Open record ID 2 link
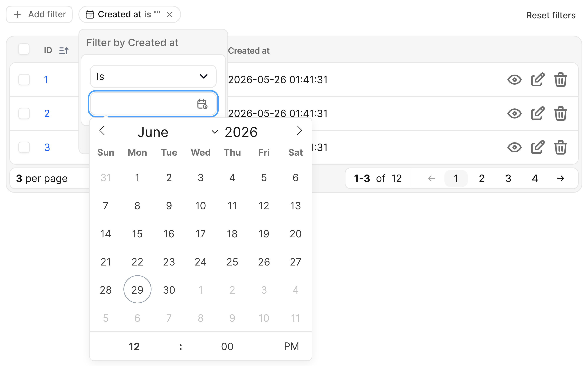 (47, 113)
